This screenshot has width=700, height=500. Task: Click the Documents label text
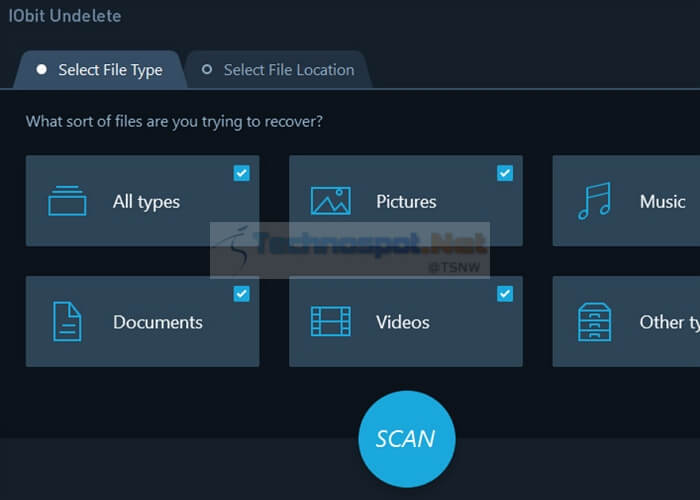click(x=158, y=322)
